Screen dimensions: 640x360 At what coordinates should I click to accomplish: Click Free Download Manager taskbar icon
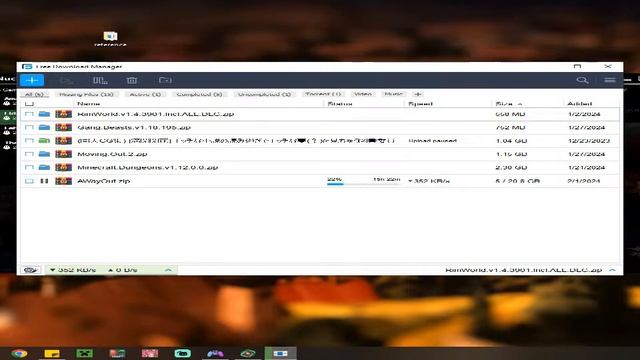point(280,353)
